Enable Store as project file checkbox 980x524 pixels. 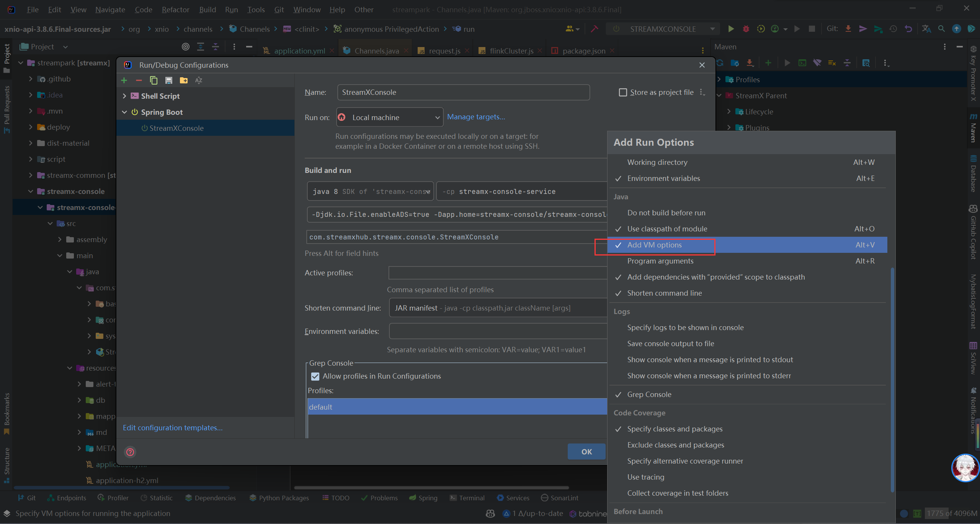click(x=623, y=93)
